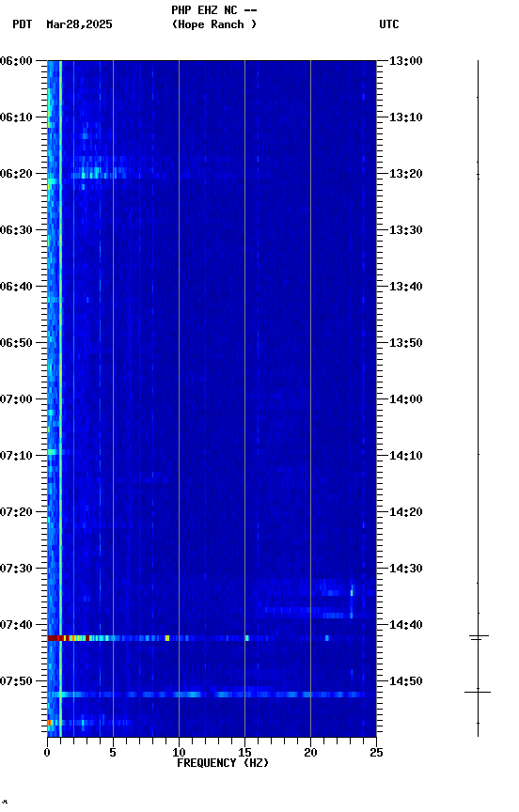The width and height of the screenshot is (519, 812).
Task: Click the large seismogram spike near 14:52
Action: pyautogui.click(x=478, y=692)
